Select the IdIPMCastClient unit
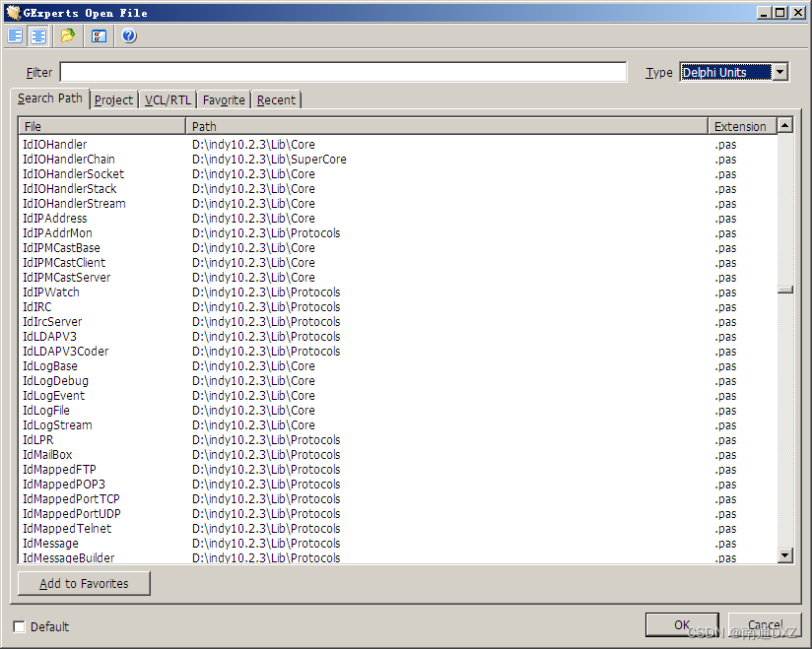This screenshot has width=812, height=649. tap(398, 262)
